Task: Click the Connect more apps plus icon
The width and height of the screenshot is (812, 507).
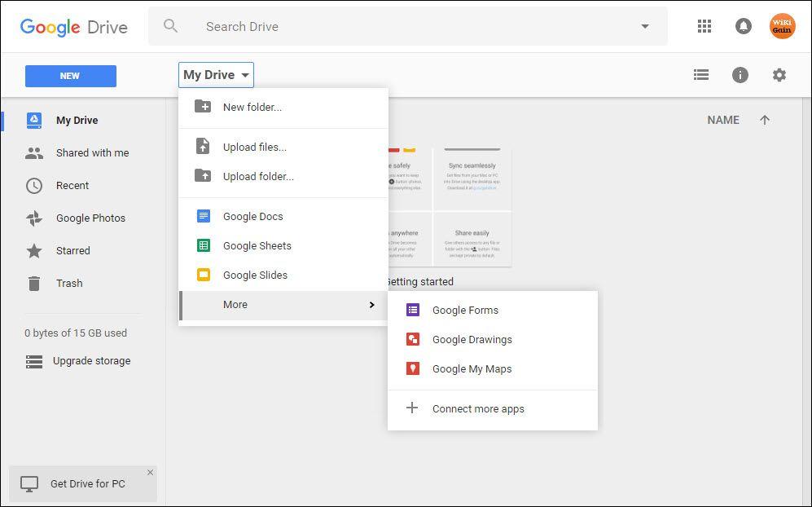Action: coord(412,408)
